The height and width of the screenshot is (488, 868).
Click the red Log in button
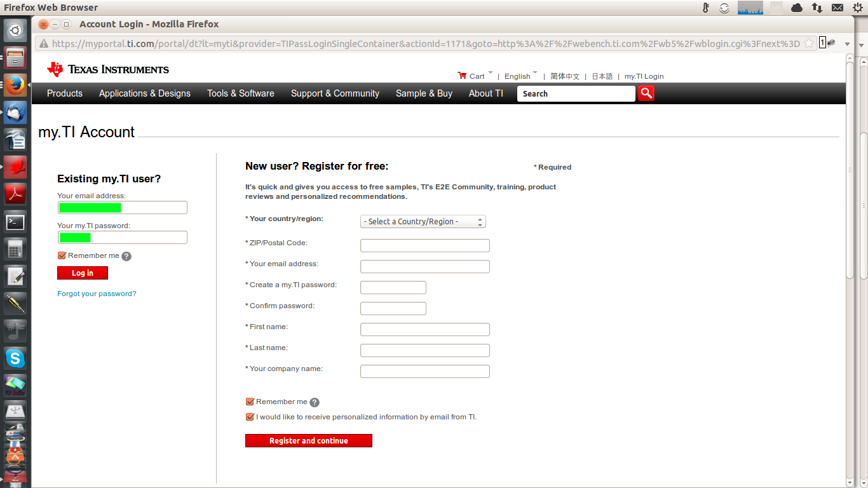click(x=83, y=273)
